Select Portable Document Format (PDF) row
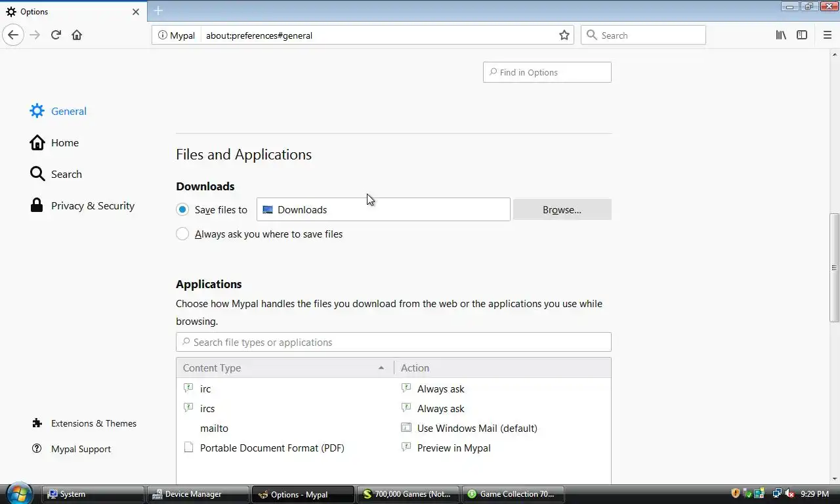The image size is (840, 504). (394, 448)
